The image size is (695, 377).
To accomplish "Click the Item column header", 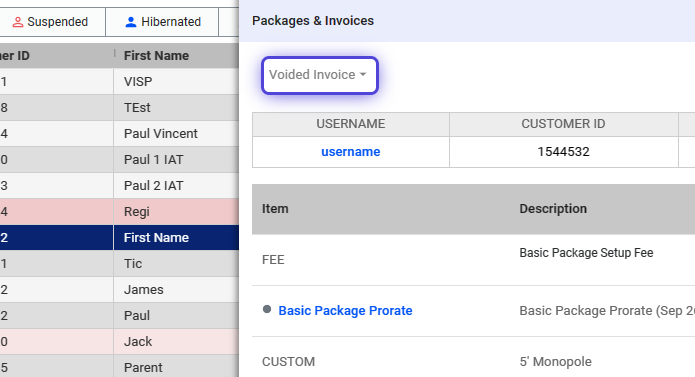I will click(x=275, y=209).
